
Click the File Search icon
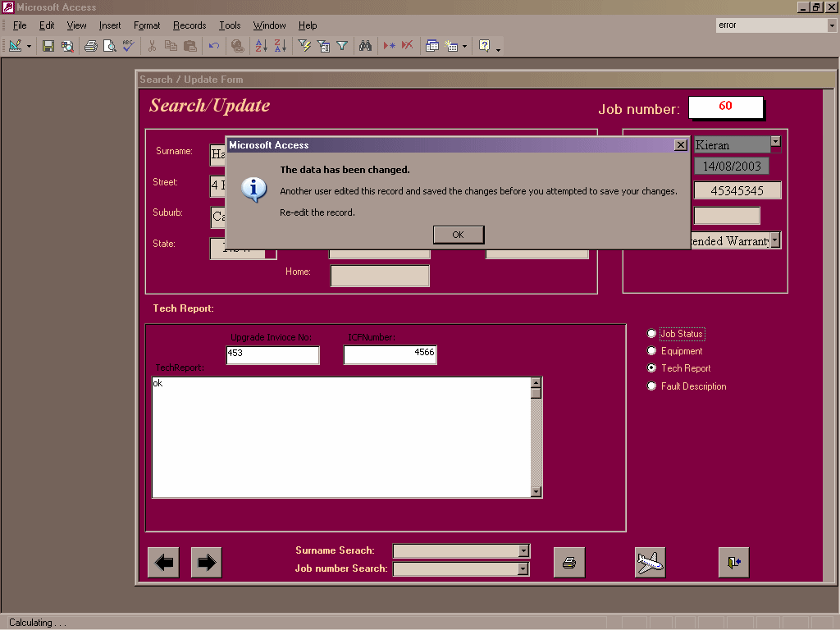(x=67, y=46)
